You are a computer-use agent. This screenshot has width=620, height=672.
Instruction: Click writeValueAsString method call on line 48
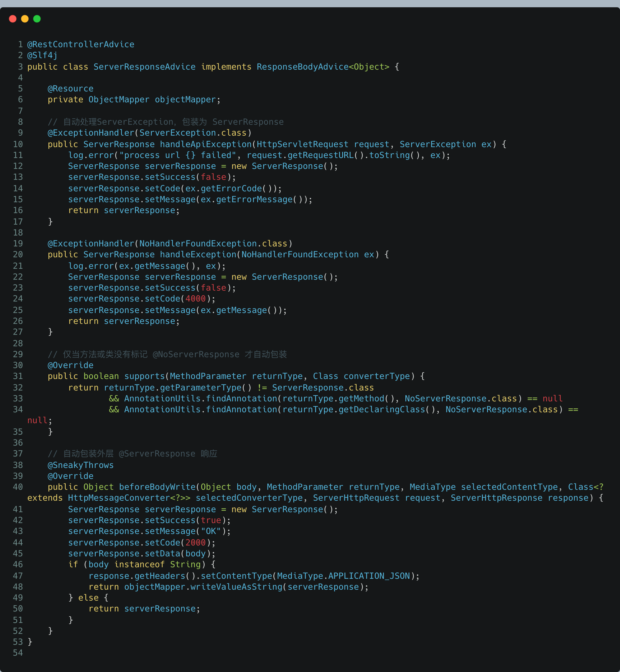(236, 587)
